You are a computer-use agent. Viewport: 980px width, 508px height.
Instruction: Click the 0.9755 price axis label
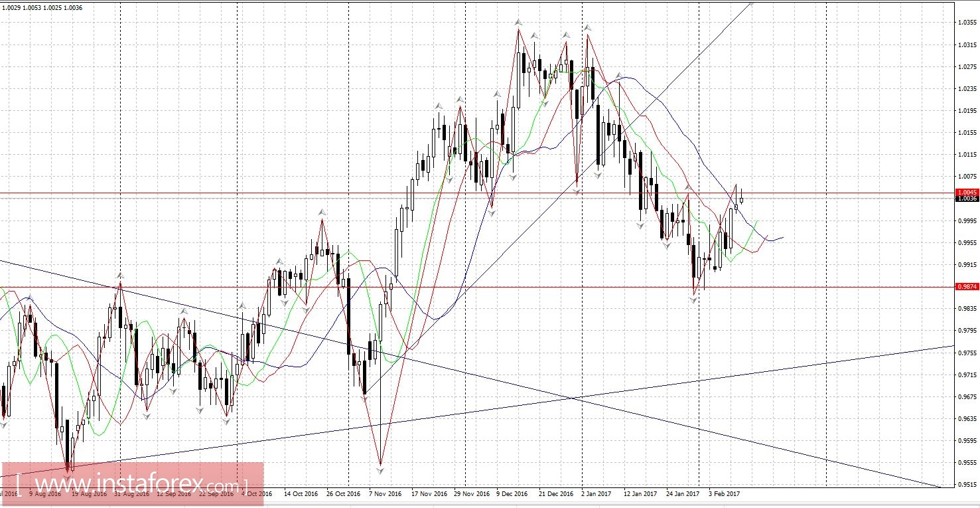967,353
